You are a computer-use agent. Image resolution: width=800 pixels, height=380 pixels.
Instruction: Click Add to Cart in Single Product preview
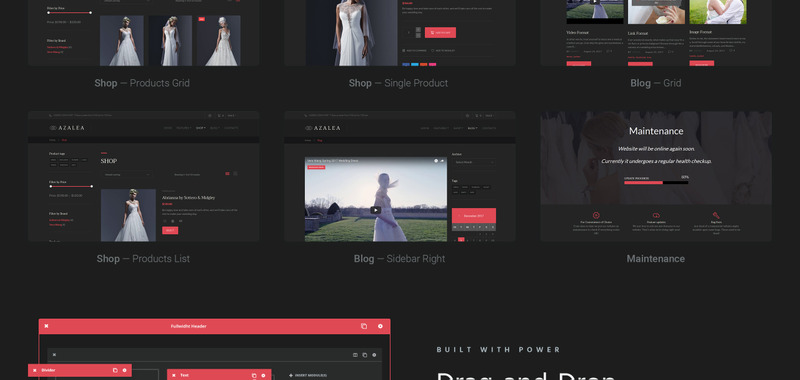(440, 33)
